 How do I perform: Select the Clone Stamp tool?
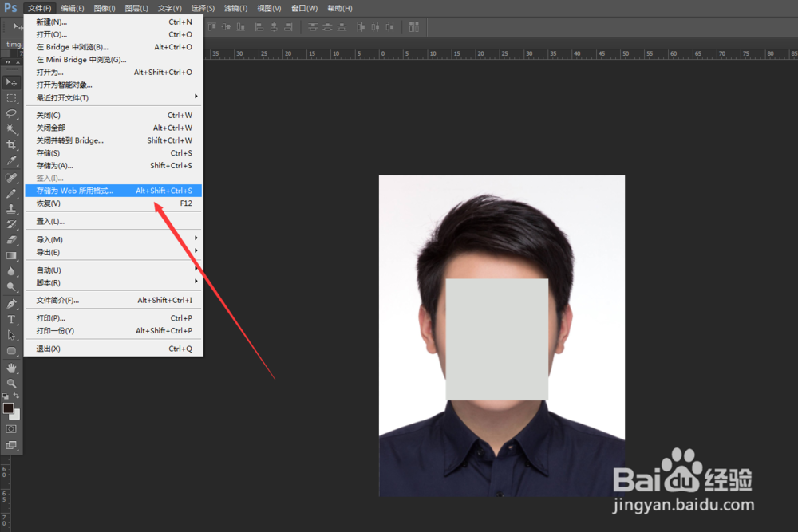pyautogui.click(x=11, y=208)
